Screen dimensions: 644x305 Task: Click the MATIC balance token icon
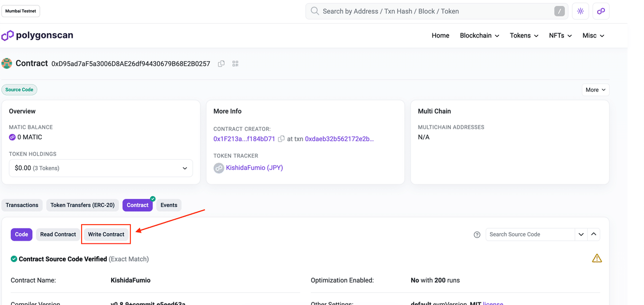[12, 137]
